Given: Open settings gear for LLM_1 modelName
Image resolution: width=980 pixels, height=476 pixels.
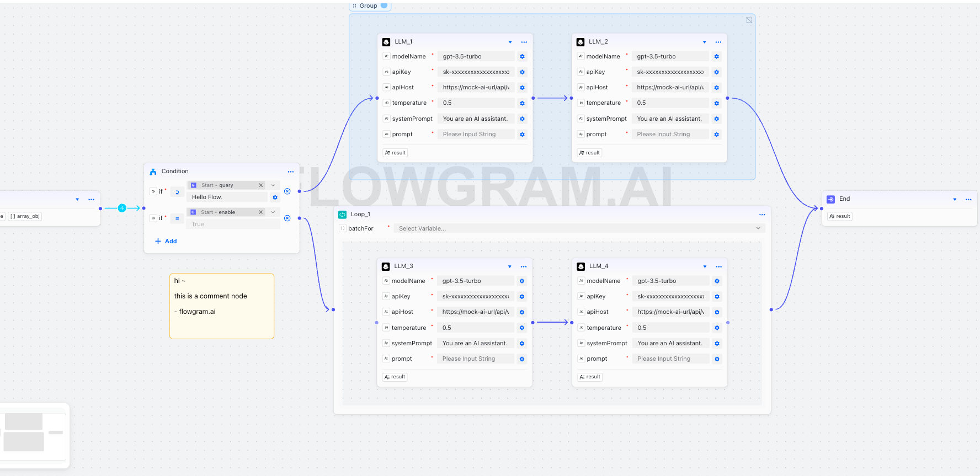Looking at the screenshot, I should pyautogui.click(x=522, y=57).
